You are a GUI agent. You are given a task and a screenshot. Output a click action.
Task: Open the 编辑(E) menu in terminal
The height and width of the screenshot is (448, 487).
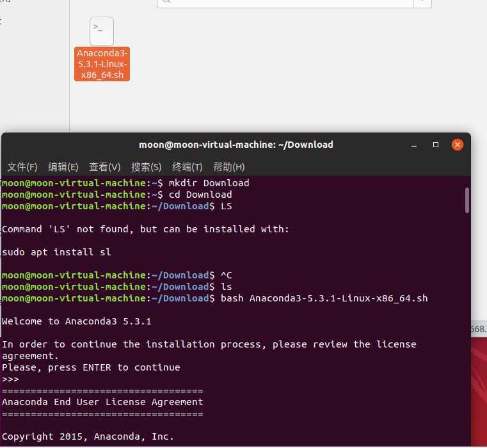point(63,167)
